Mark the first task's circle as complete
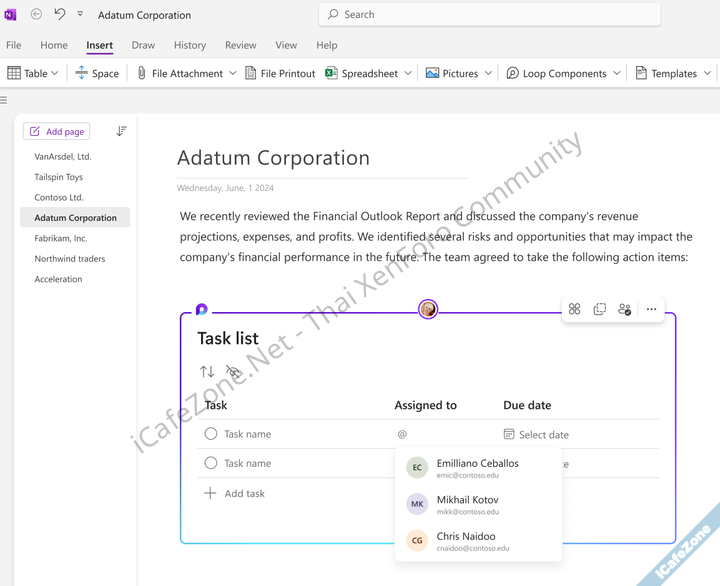The image size is (720, 586). pyautogui.click(x=211, y=434)
